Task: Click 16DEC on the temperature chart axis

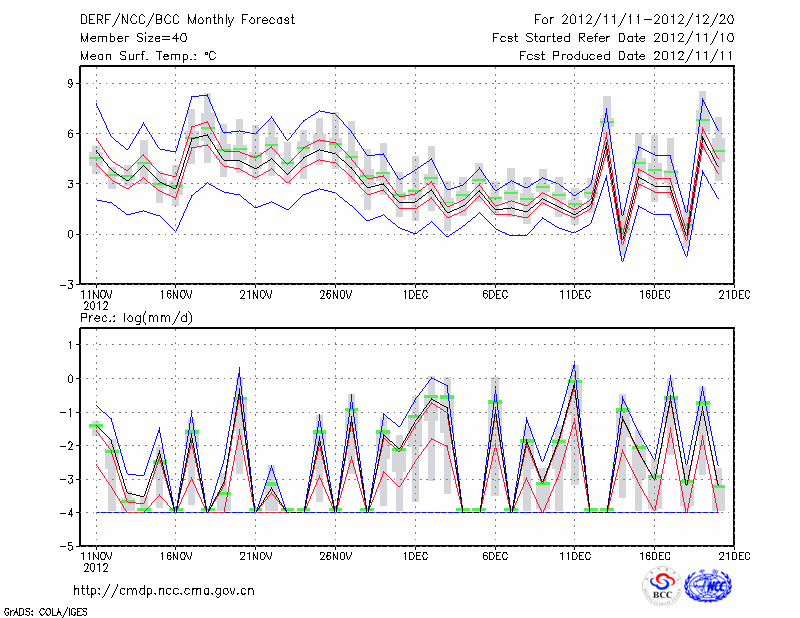Action: (655, 296)
